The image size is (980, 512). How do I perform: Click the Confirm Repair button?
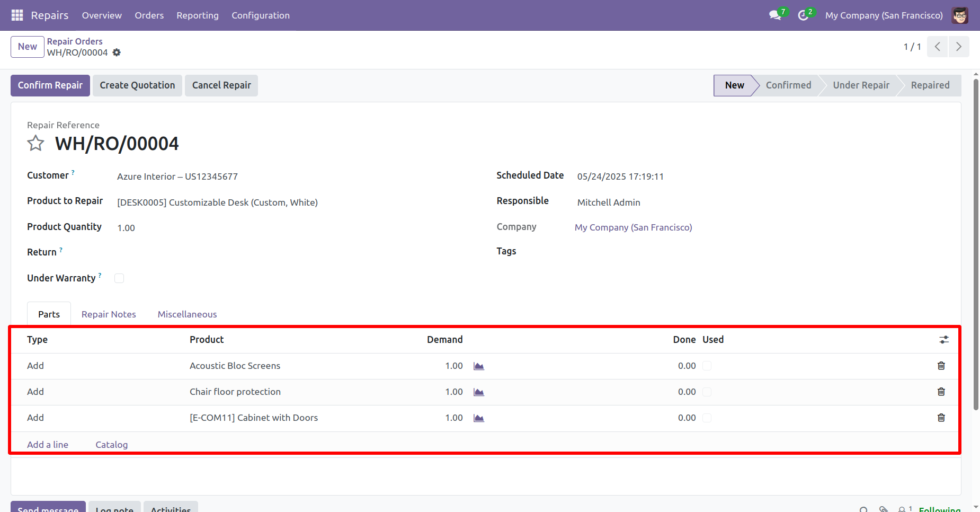tap(50, 85)
